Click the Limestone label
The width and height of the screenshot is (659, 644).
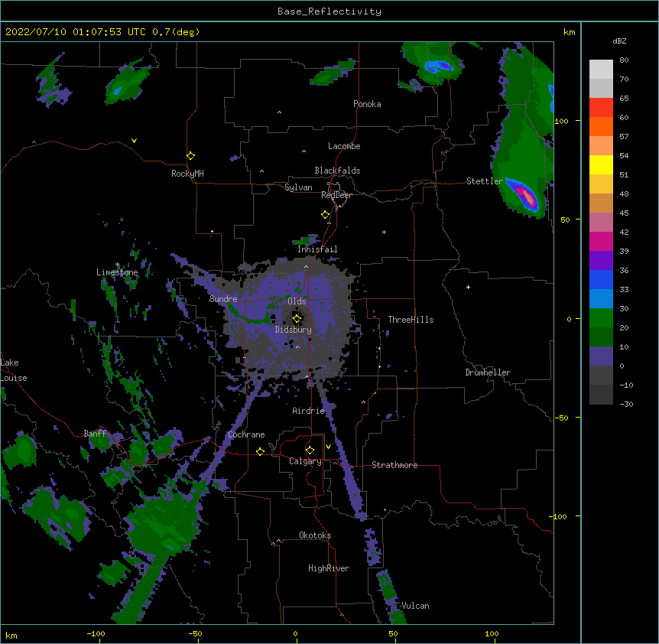click(x=117, y=272)
